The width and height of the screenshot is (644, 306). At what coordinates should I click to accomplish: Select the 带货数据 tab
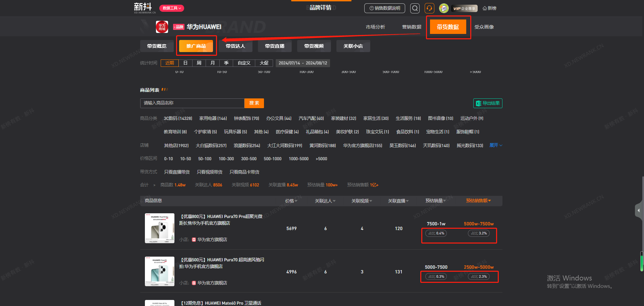point(448,27)
